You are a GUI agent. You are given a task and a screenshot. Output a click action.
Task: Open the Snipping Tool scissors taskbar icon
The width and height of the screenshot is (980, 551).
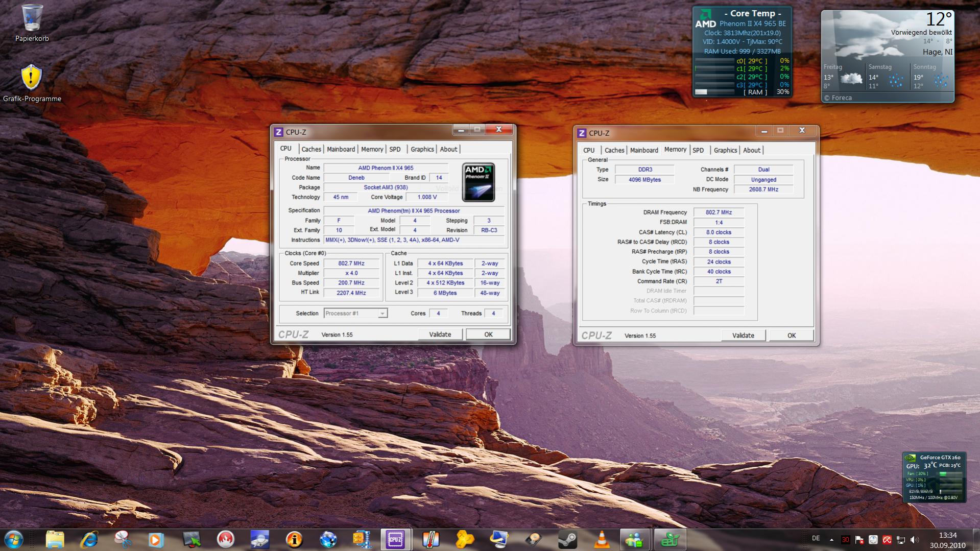[x=123, y=540]
